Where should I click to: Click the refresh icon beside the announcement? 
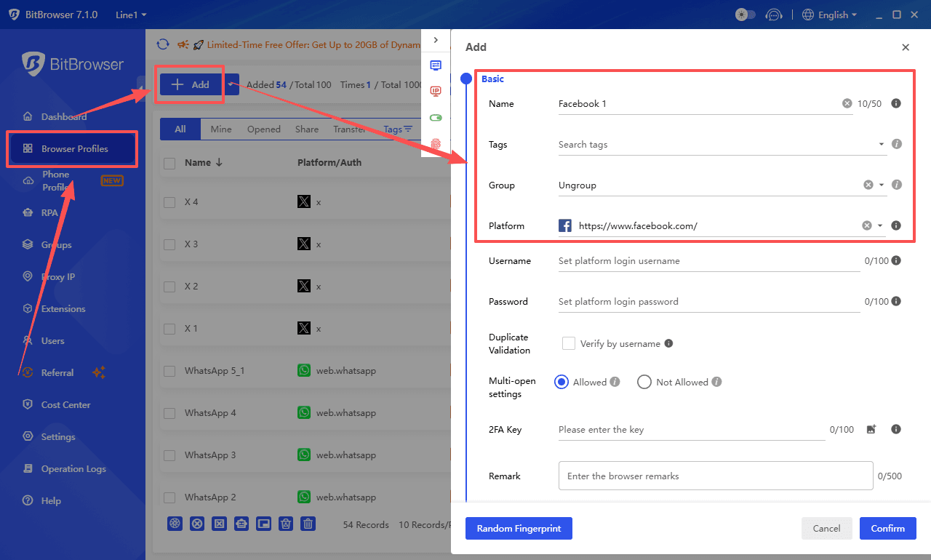tap(163, 44)
